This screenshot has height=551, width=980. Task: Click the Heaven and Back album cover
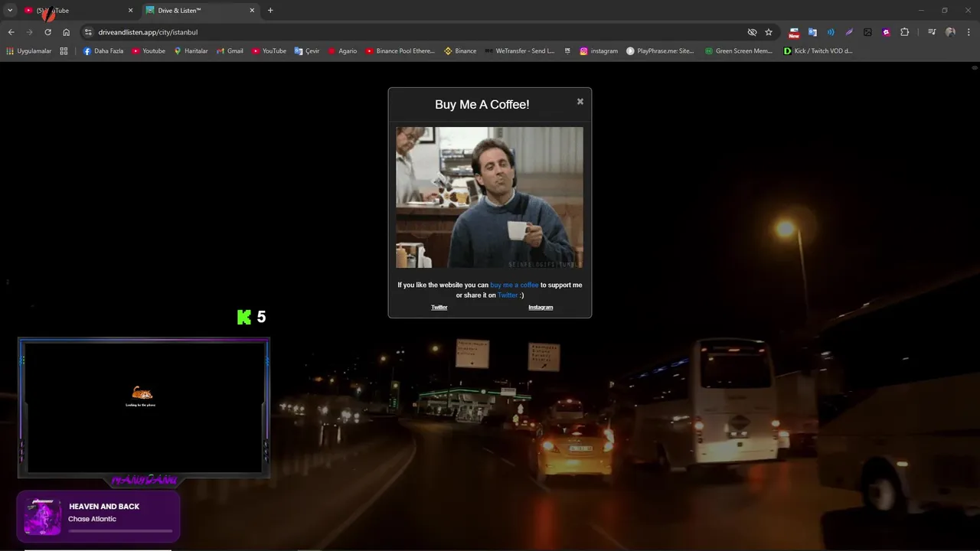[x=43, y=517]
